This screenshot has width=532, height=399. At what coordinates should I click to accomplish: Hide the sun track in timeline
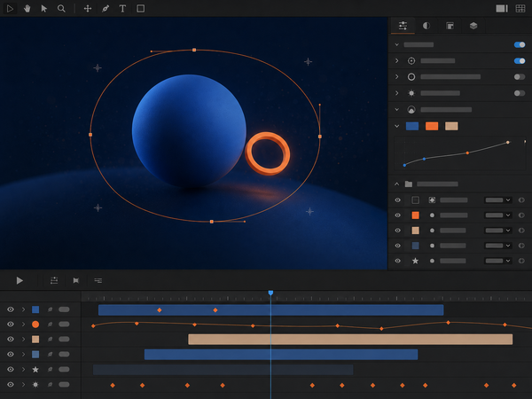pyautogui.click(x=11, y=385)
